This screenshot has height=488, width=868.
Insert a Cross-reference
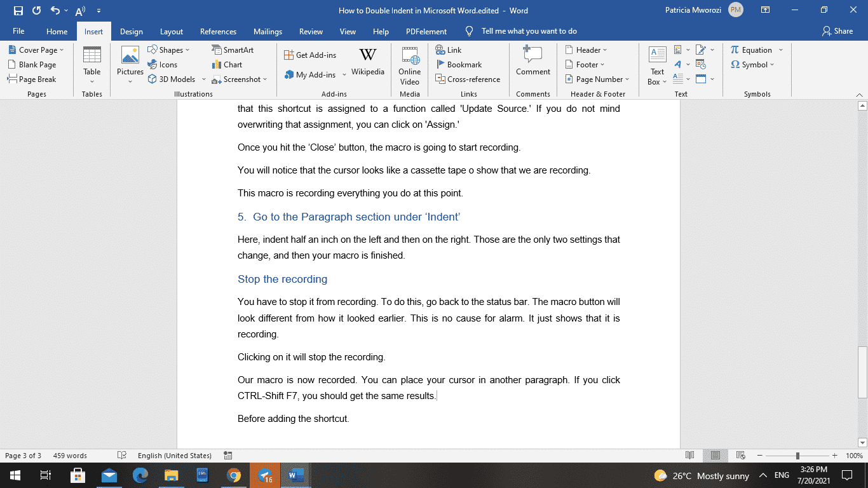click(468, 79)
